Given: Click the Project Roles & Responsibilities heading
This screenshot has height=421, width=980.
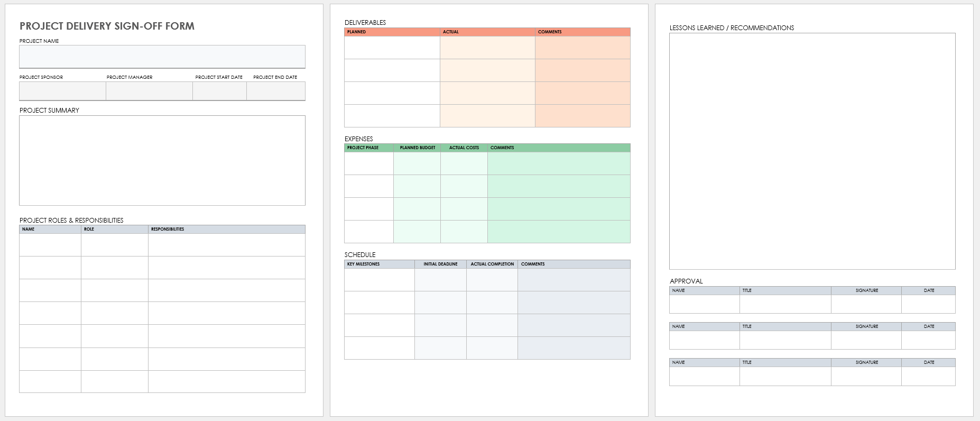Looking at the screenshot, I should pyautogui.click(x=71, y=221).
